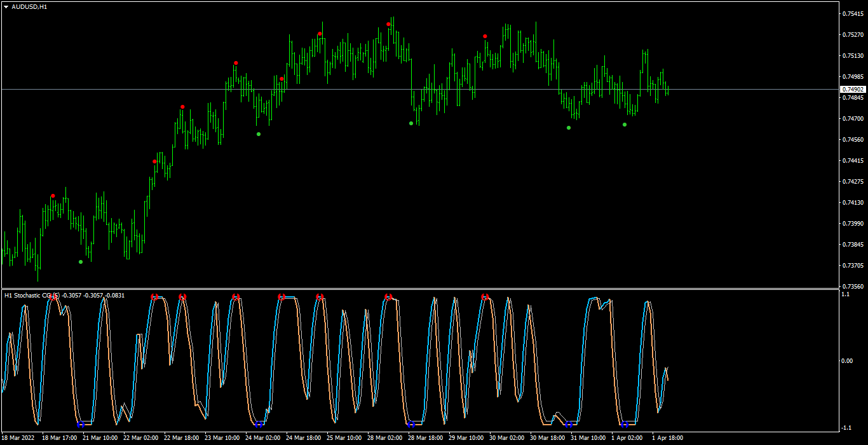Click the 23 Mar 10:00 time label
The image size is (868, 445).
point(222,438)
